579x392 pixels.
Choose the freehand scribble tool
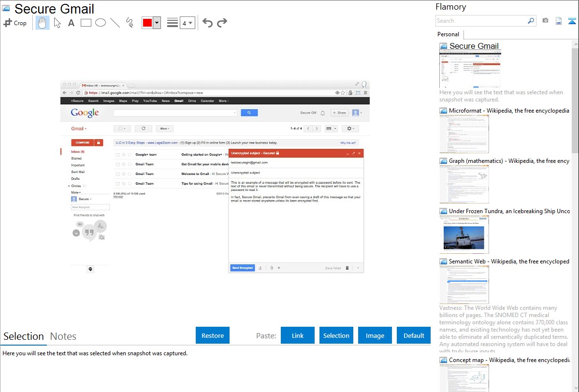pyautogui.click(x=130, y=23)
